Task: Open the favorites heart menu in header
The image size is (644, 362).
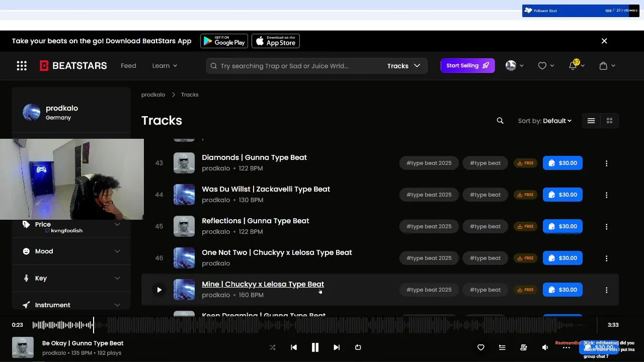Action: (546, 66)
